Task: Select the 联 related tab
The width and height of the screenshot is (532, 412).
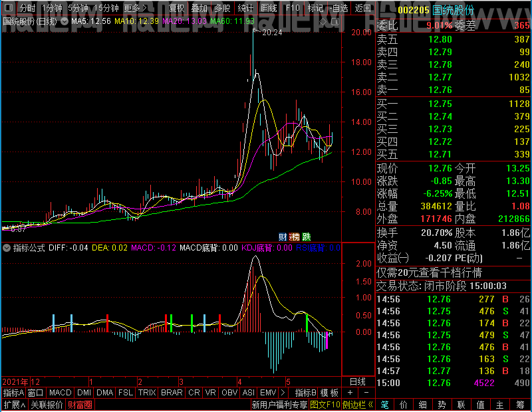Action: coord(461,405)
